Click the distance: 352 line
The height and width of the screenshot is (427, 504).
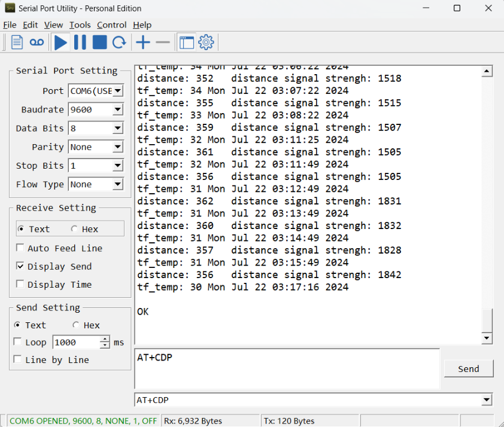pyautogui.click(x=269, y=78)
